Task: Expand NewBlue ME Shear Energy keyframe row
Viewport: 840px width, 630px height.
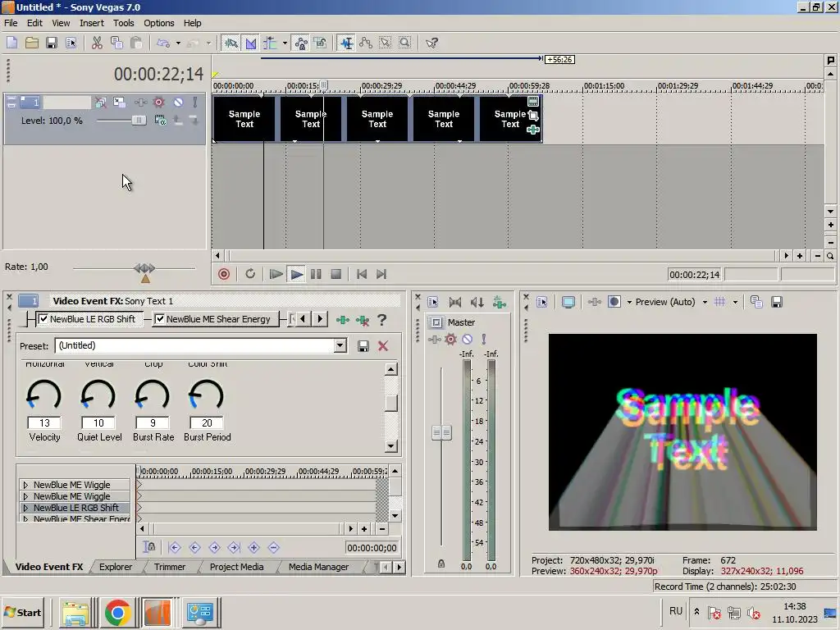Action: [x=25, y=519]
